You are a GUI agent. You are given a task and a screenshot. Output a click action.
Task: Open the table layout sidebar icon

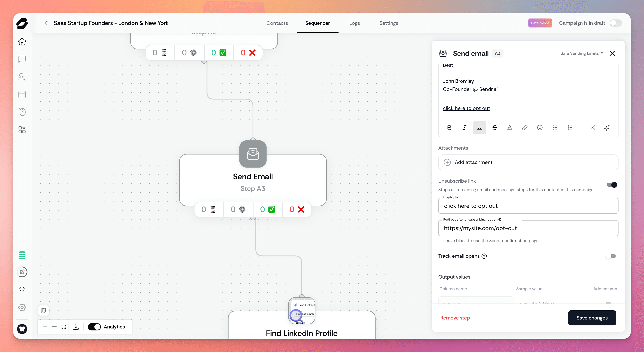tap(22, 95)
